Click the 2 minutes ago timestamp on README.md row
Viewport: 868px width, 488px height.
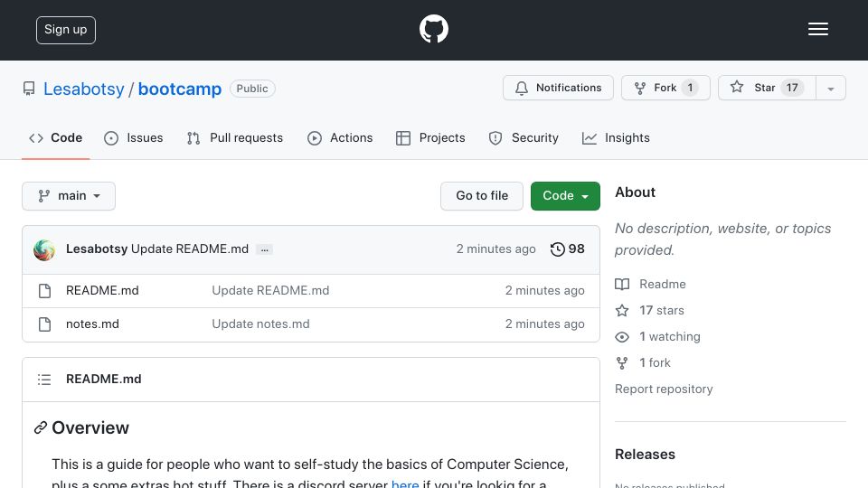[x=544, y=290]
